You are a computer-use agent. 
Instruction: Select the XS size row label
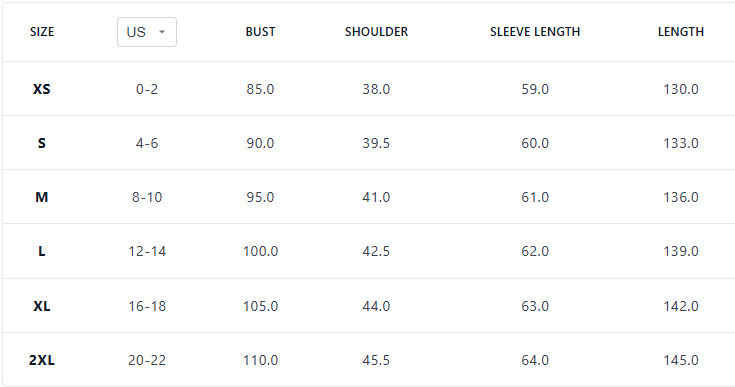click(42, 89)
